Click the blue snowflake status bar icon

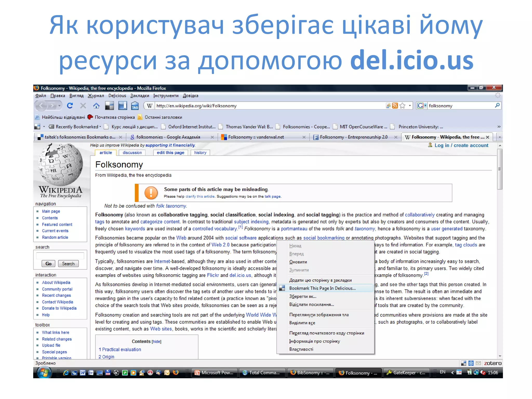point(471,363)
